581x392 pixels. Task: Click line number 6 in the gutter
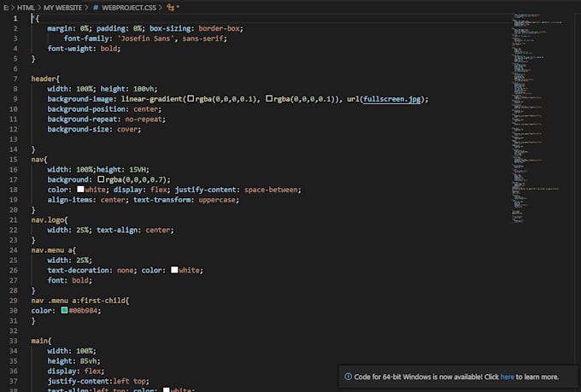pos(15,68)
